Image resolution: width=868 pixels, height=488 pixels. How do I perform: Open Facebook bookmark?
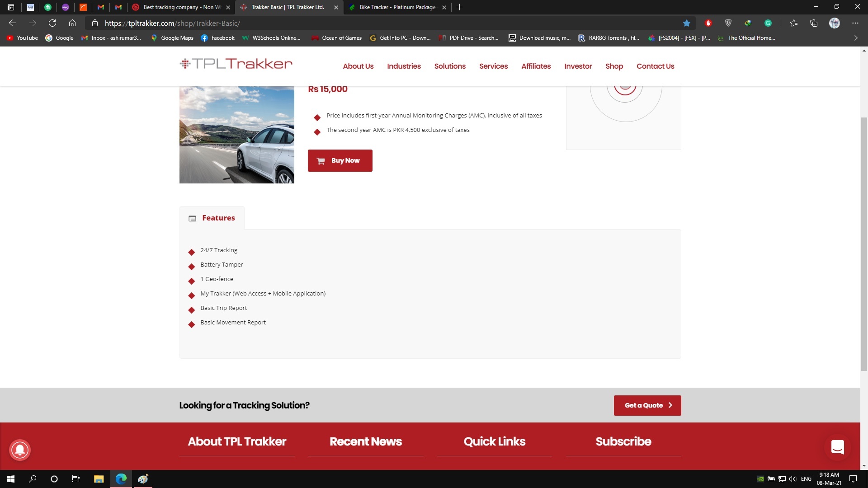pyautogui.click(x=217, y=38)
